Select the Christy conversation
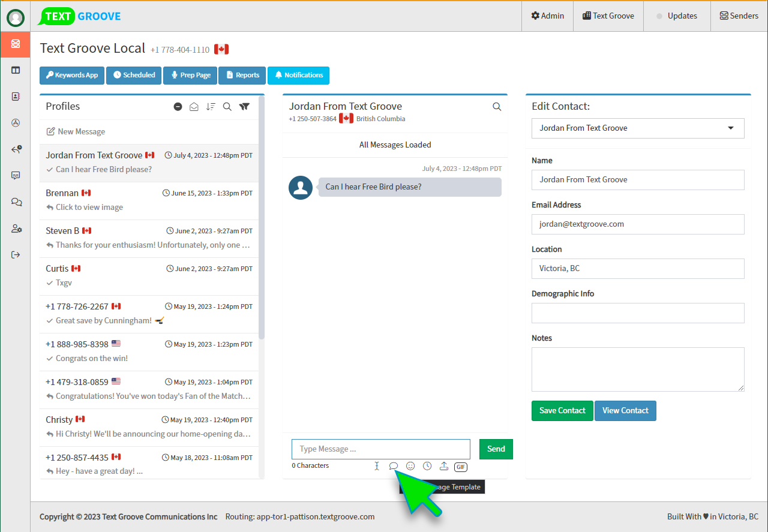 [x=149, y=427]
